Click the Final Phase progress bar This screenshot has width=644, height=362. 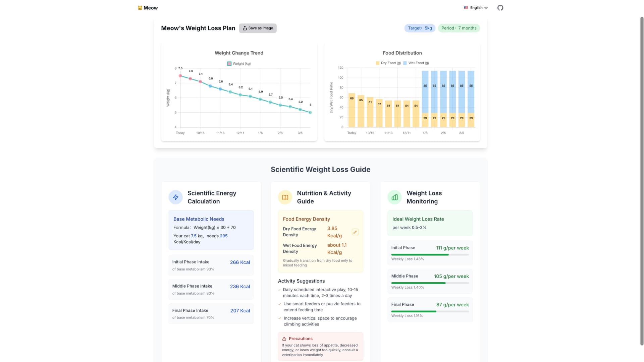click(x=430, y=311)
